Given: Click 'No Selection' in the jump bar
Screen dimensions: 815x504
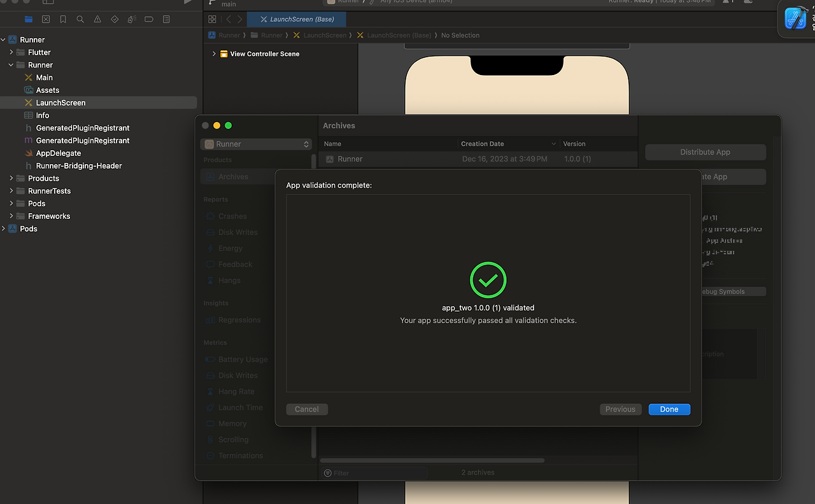Looking at the screenshot, I should click(x=460, y=36).
